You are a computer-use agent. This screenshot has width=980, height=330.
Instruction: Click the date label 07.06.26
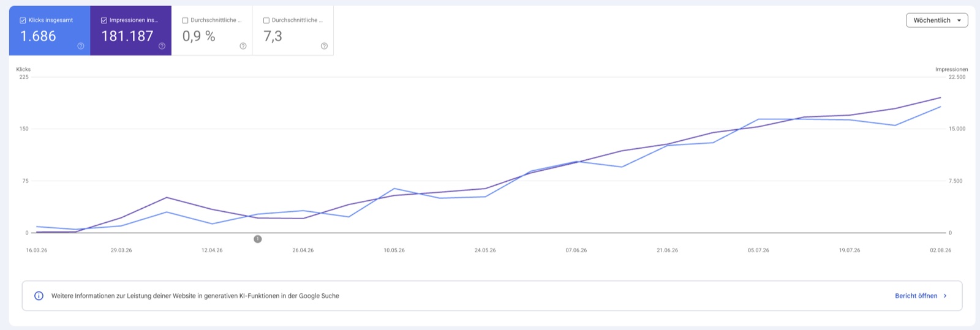576,250
